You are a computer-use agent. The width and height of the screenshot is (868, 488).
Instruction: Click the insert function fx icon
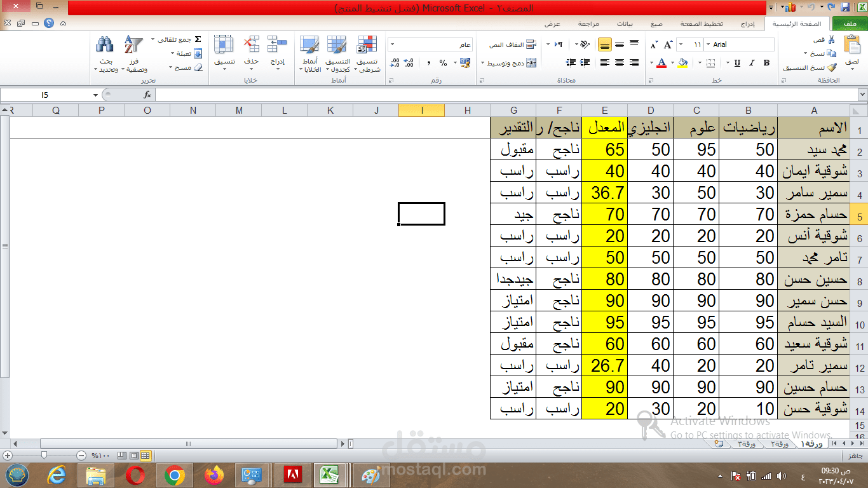click(147, 95)
